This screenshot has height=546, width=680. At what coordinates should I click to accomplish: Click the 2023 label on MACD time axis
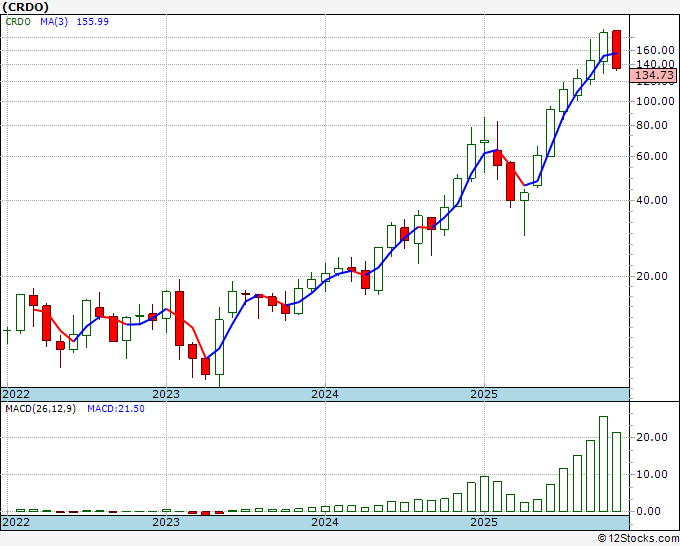(x=166, y=522)
